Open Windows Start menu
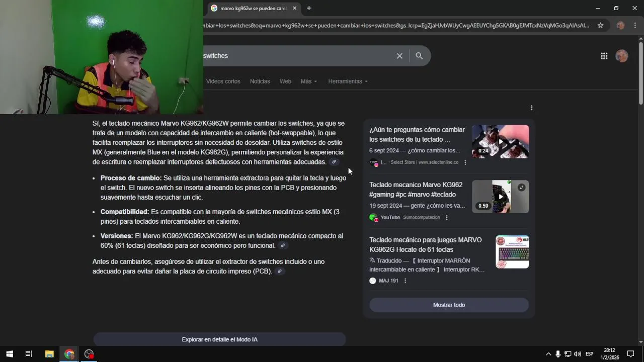The width and height of the screenshot is (644, 362). click(10, 354)
